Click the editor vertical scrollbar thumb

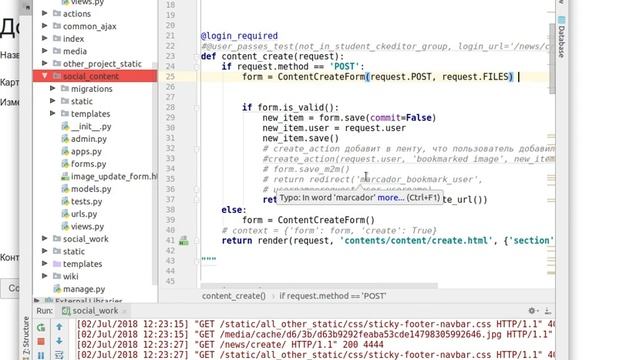(x=552, y=58)
